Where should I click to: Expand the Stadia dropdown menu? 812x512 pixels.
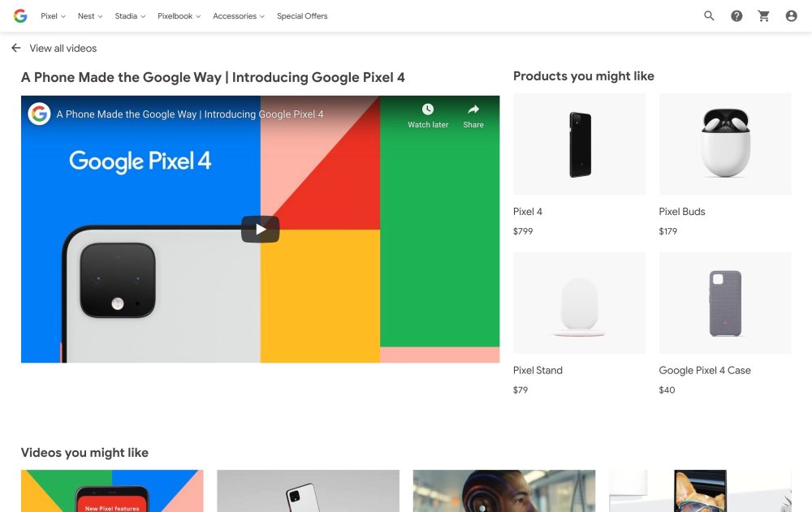click(x=130, y=16)
